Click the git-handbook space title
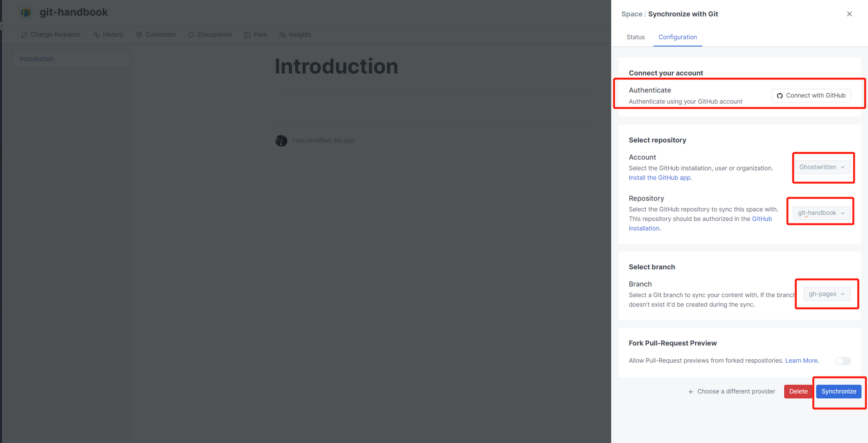 tap(74, 12)
